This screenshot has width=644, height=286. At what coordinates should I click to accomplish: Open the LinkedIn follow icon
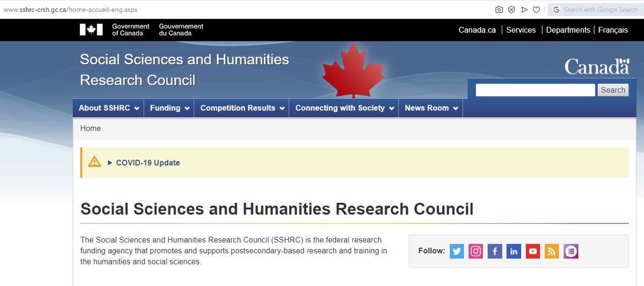[514, 251]
